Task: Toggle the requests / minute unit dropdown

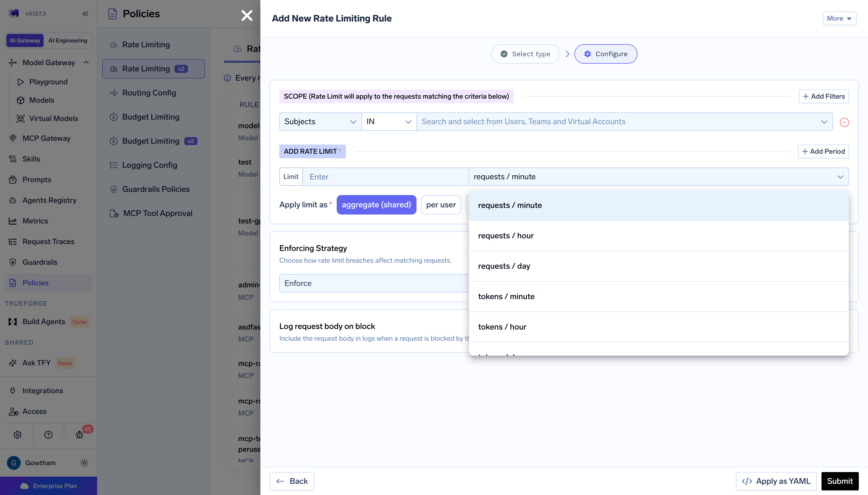Action: (658, 177)
